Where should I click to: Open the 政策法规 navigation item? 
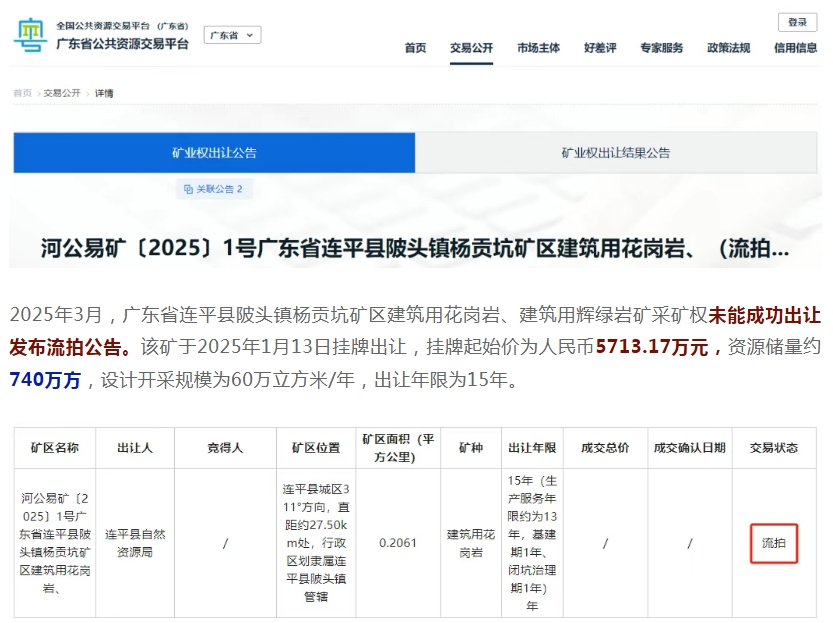(728, 48)
